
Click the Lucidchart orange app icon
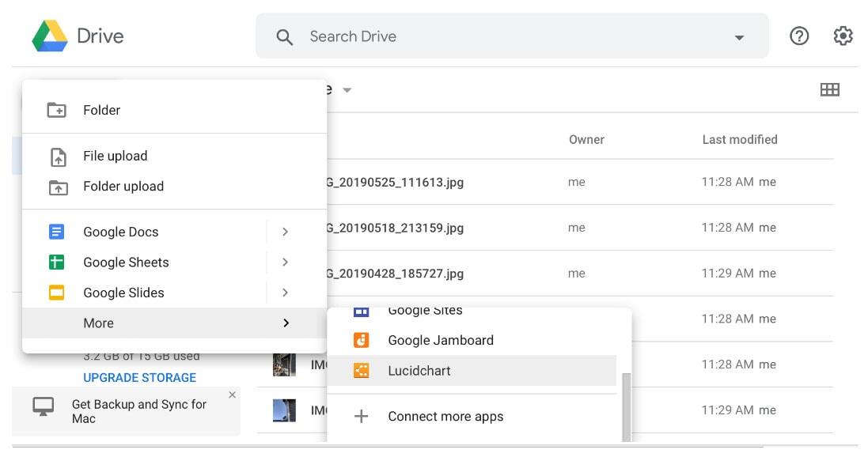click(x=361, y=370)
